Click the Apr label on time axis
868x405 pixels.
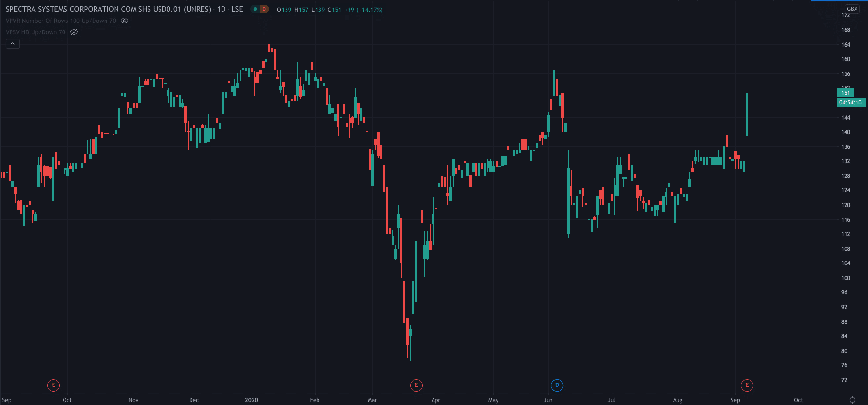(x=435, y=400)
